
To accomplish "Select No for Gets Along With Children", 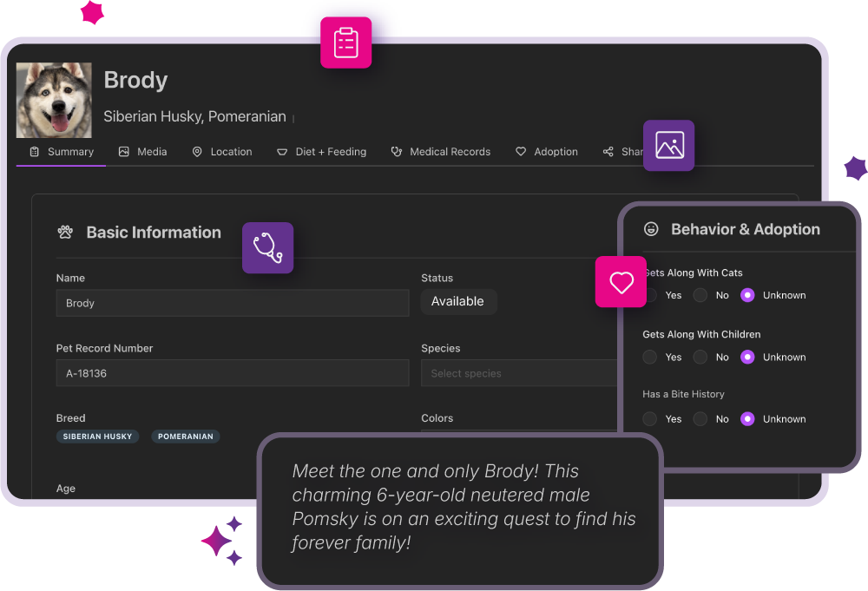I will pos(700,357).
